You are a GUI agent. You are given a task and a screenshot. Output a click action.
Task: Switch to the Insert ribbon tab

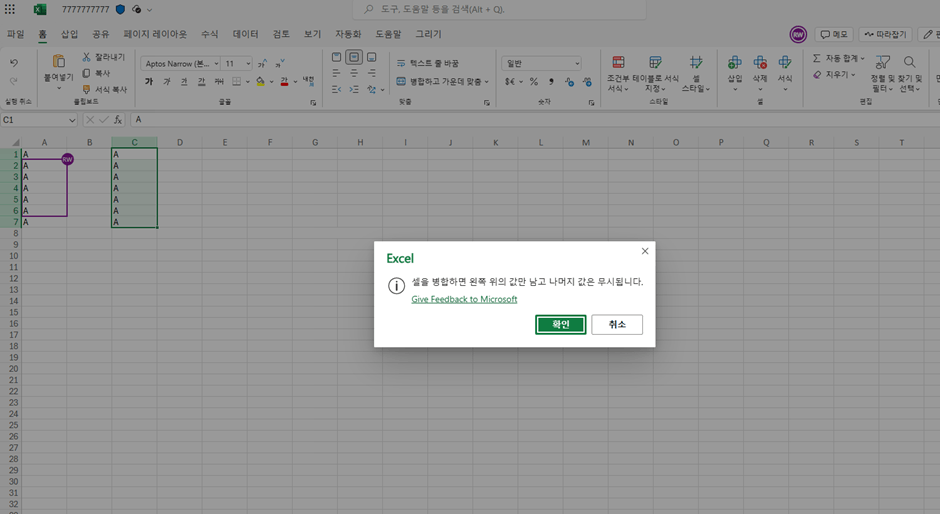click(70, 34)
